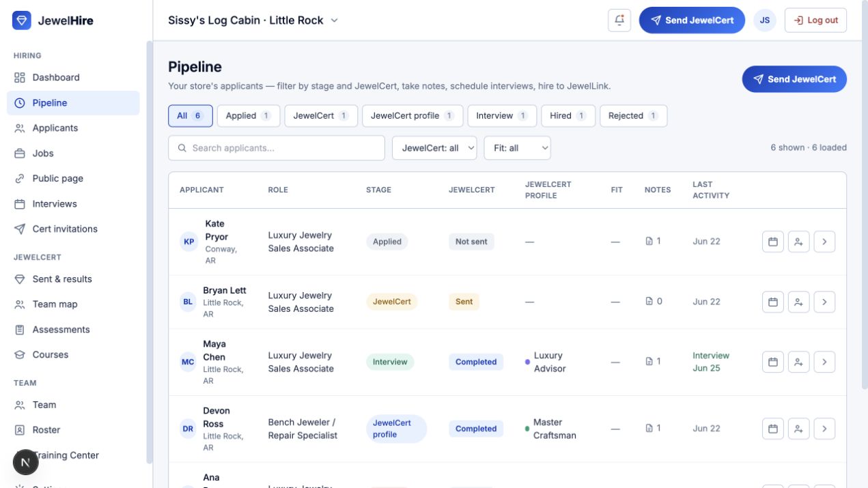Screen dimensions: 868x488
Task: Click Luxury Advisor profile label
Action: 548,362
